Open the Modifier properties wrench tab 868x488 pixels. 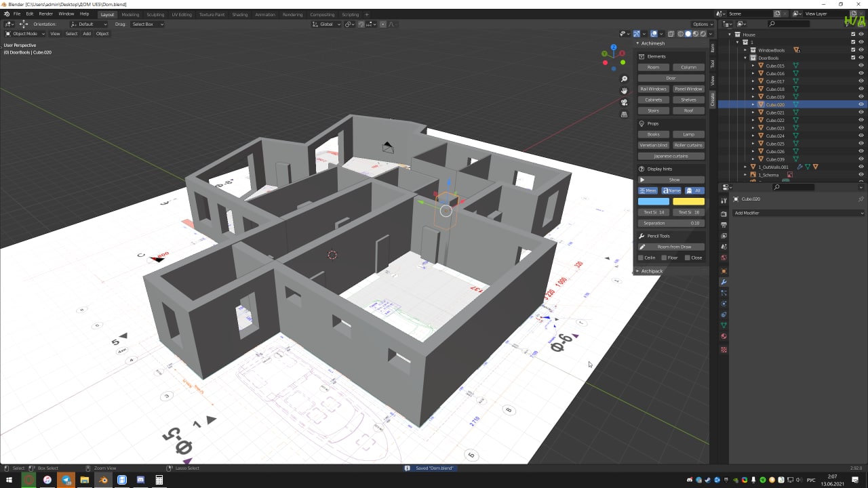[x=724, y=282]
